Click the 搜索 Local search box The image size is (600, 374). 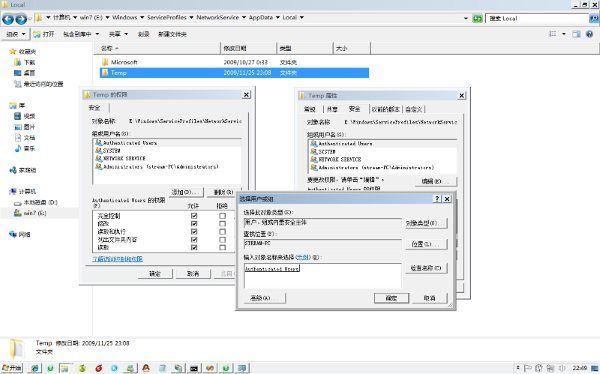coord(537,18)
